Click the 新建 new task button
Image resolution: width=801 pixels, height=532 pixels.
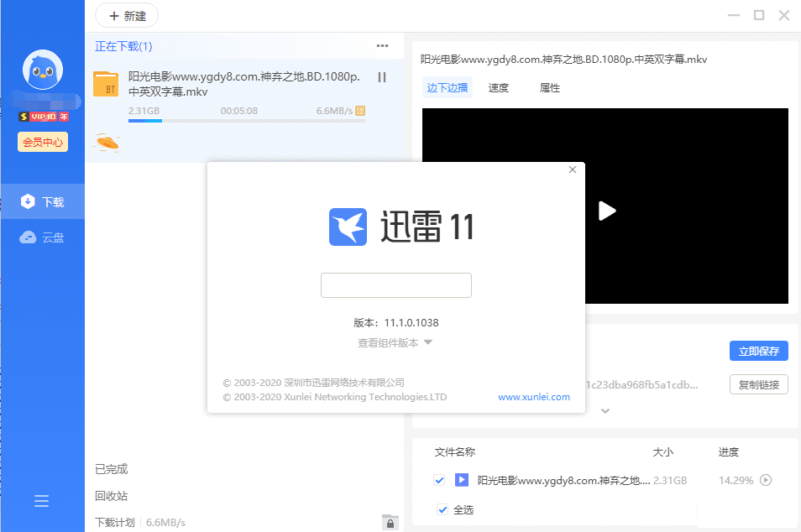[127, 16]
